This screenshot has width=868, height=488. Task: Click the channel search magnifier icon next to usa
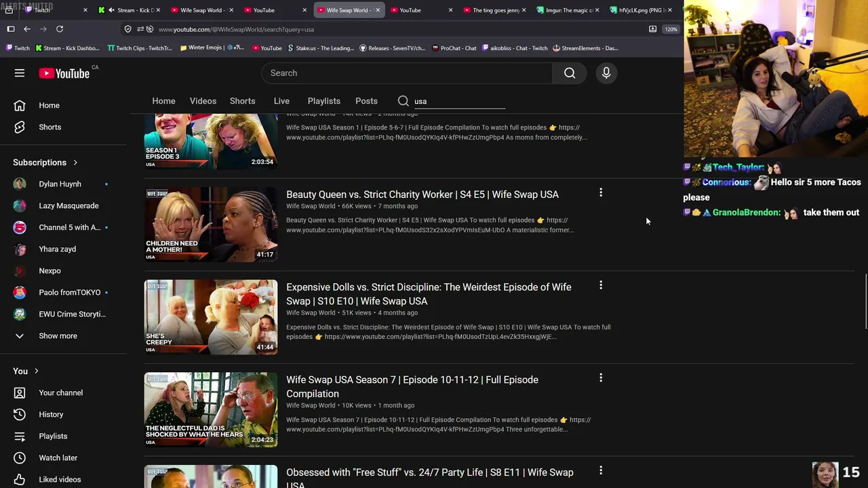click(403, 101)
